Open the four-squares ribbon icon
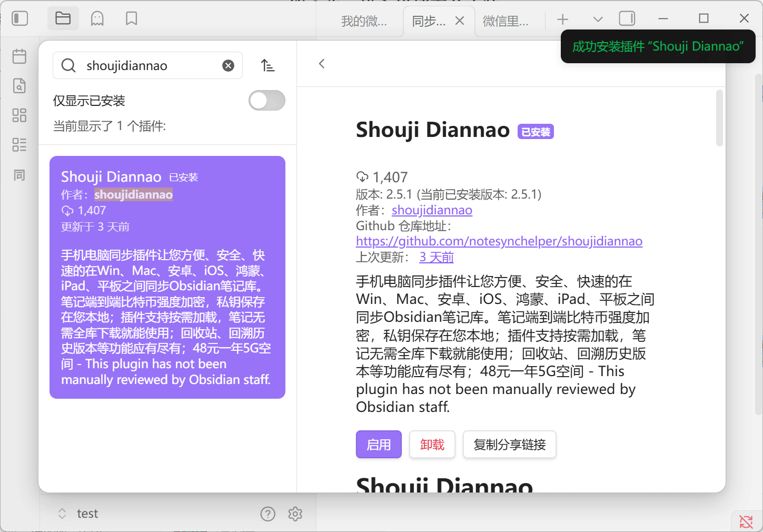The image size is (763, 532). [19, 115]
